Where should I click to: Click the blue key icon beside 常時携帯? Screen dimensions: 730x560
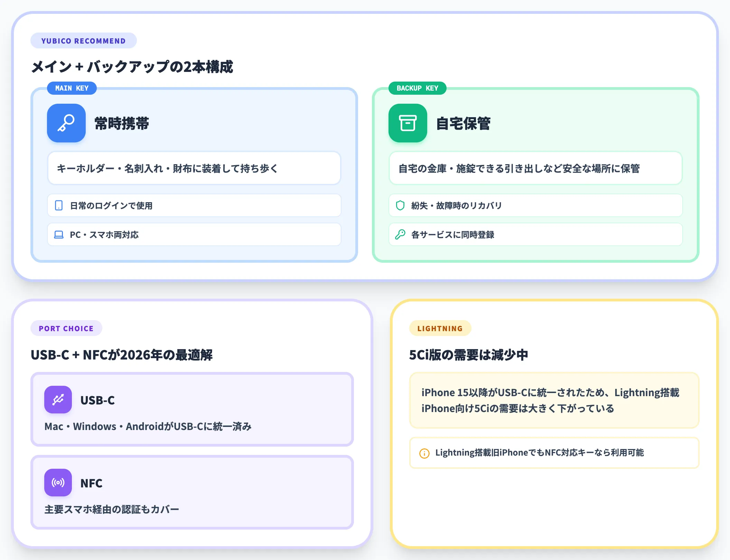pos(66,123)
